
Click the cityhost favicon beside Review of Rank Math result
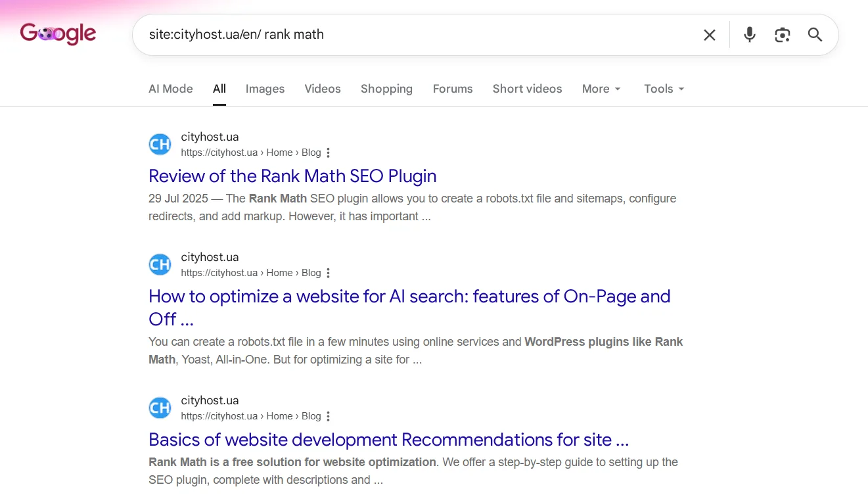click(x=160, y=144)
